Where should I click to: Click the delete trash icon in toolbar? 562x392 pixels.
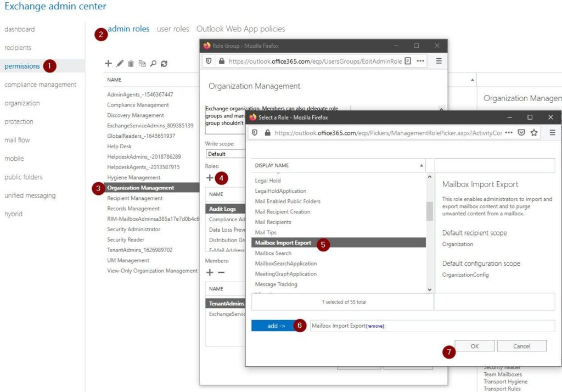click(x=131, y=64)
